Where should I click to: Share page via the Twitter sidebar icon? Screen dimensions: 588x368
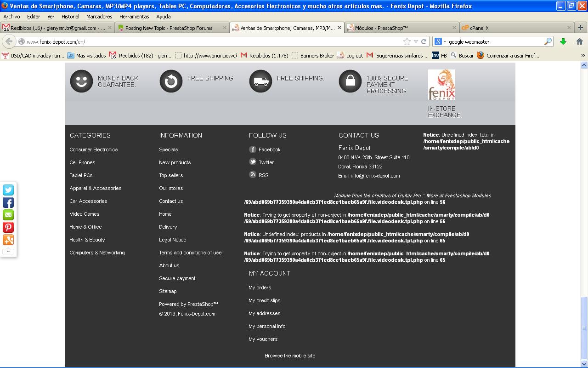pos(8,190)
